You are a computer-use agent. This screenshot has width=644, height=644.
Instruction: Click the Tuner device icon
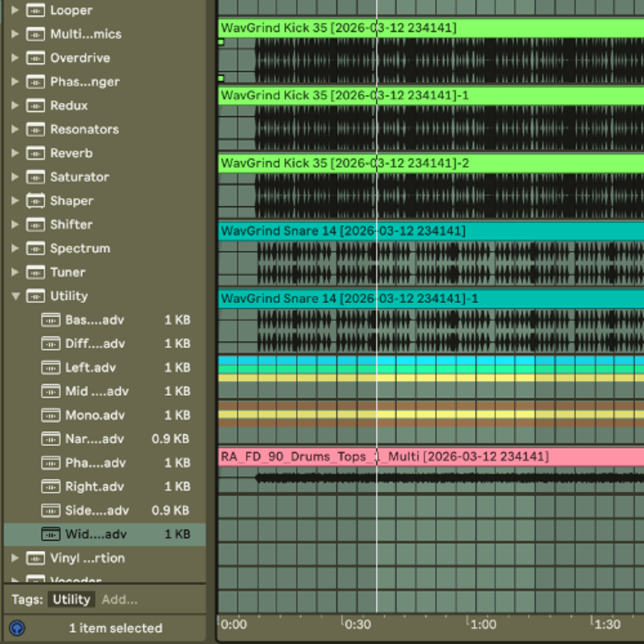(x=35, y=272)
